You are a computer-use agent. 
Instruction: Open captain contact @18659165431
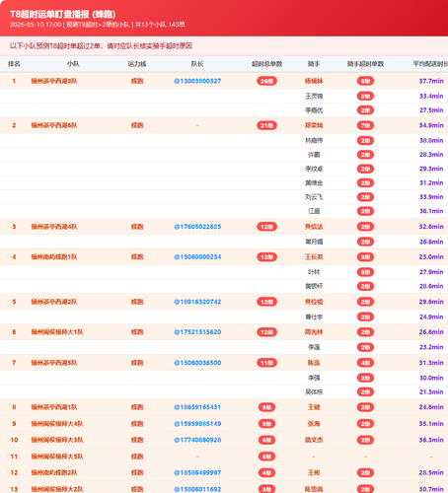point(197,407)
